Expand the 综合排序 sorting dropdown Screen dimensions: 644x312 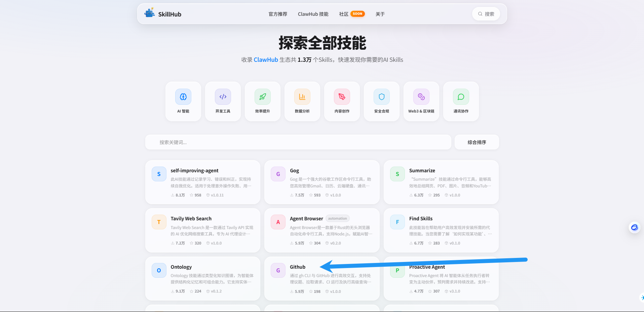pyautogui.click(x=477, y=142)
